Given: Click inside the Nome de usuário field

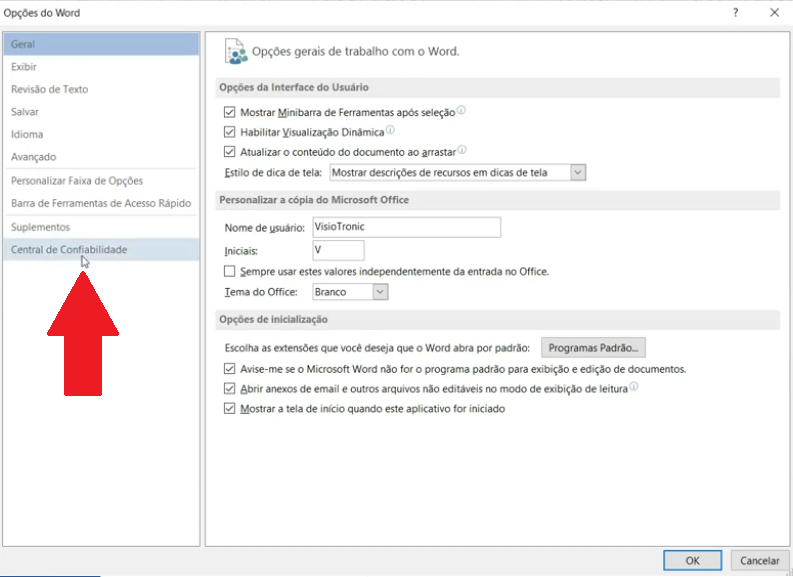Looking at the screenshot, I should tap(405, 227).
